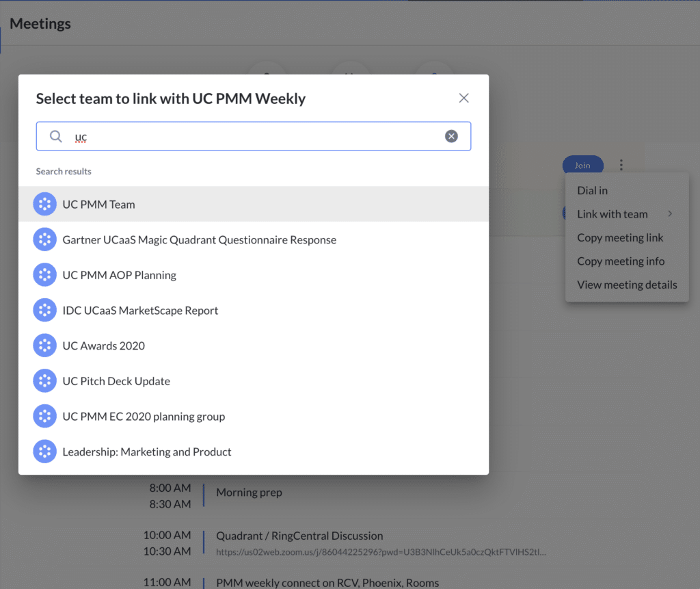
Task: Click the UC PMM Team avatar icon
Action: coord(44,204)
